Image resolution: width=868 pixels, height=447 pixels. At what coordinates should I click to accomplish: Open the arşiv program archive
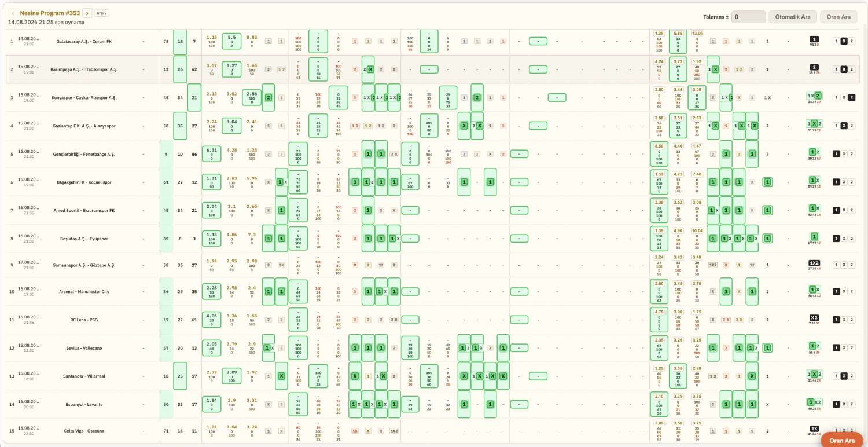[x=101, y=13]
